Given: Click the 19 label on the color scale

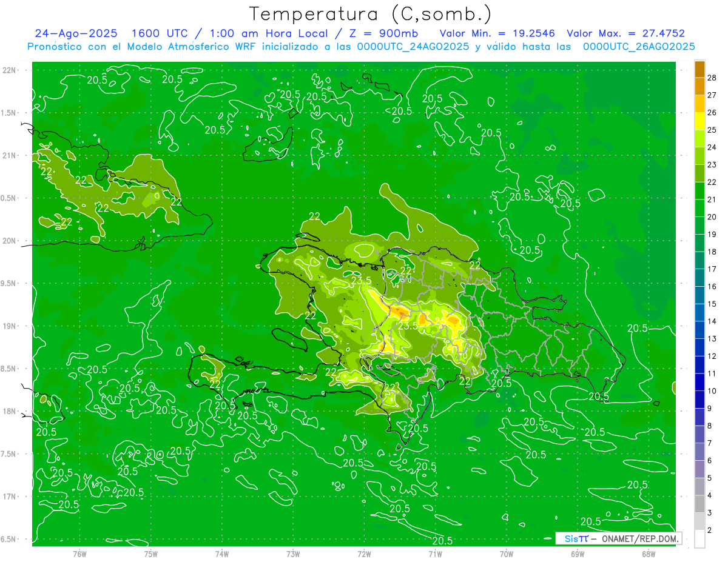Looking at the screenshot, I should [712, 234].
